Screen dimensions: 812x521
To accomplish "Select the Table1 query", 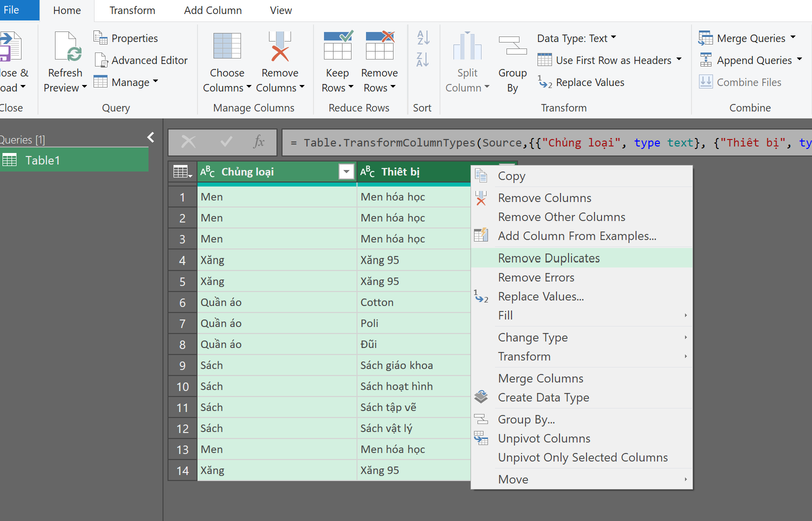I will (43, 160).
